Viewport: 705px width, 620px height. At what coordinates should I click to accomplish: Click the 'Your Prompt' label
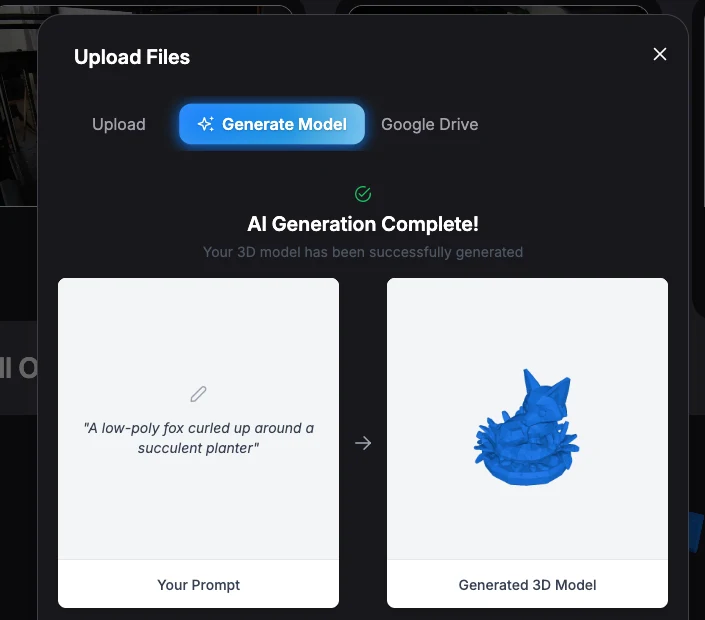pos(198,584)
